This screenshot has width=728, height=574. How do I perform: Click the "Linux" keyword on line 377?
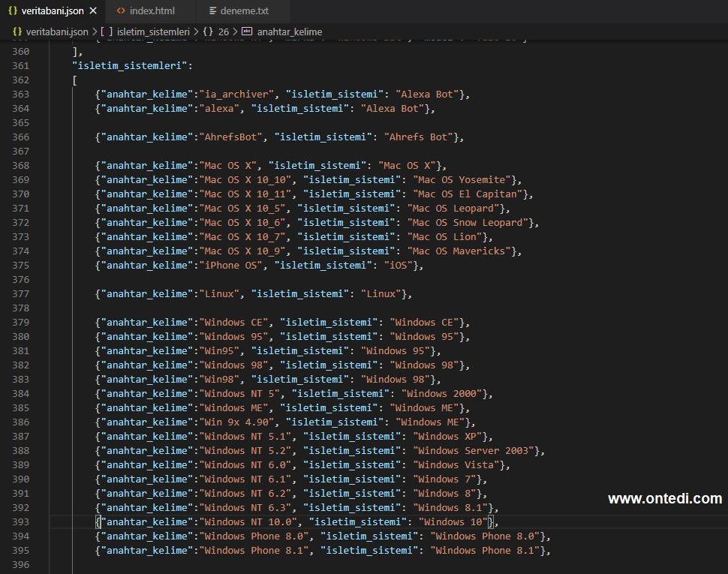click(x=220, y=293)
